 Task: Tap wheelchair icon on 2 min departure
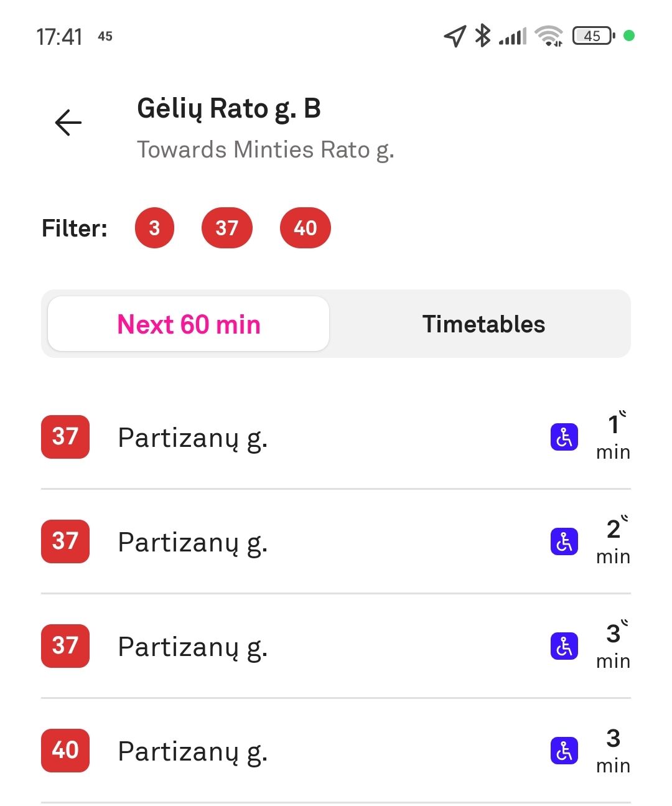(564, 541)
